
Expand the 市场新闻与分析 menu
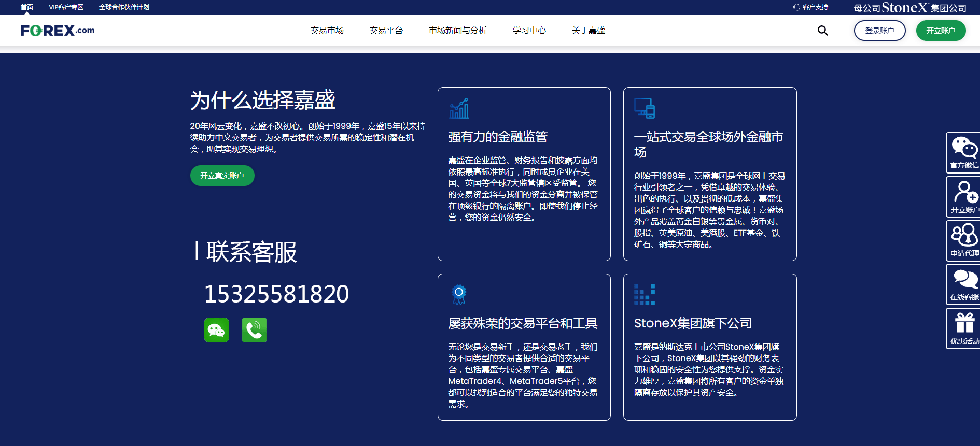click(x=457, y=31)
